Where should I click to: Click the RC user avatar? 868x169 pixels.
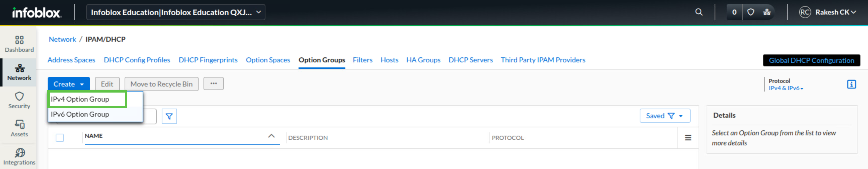tap(805, 12)
